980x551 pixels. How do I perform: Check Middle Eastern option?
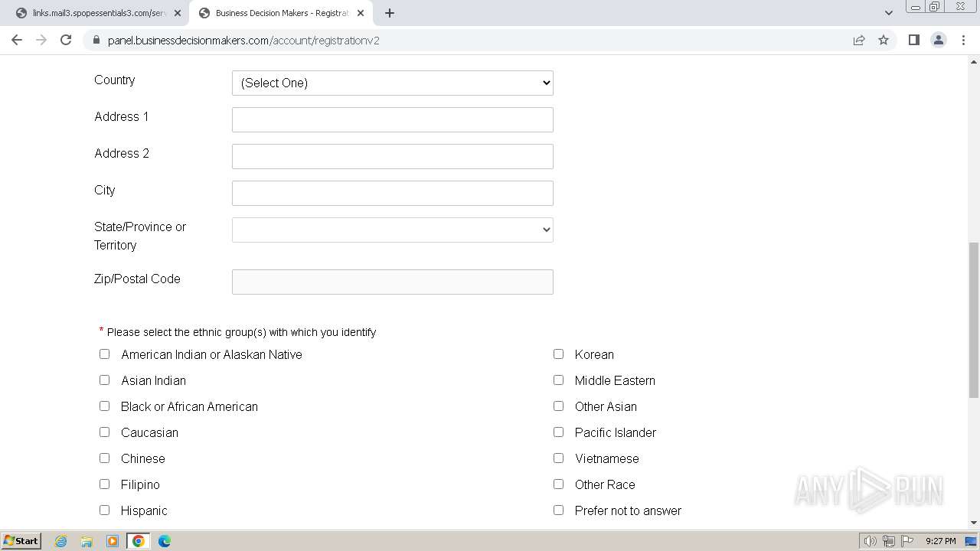pos(558,380)
